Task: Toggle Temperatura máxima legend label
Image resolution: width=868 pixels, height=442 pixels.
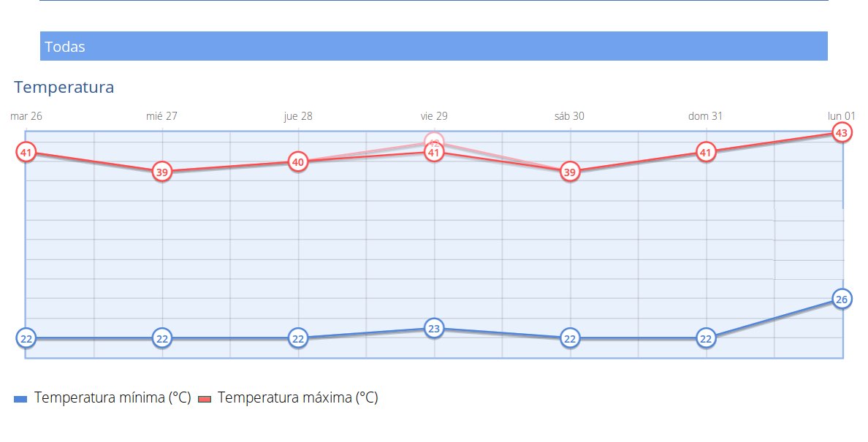Action: (297, 398)
